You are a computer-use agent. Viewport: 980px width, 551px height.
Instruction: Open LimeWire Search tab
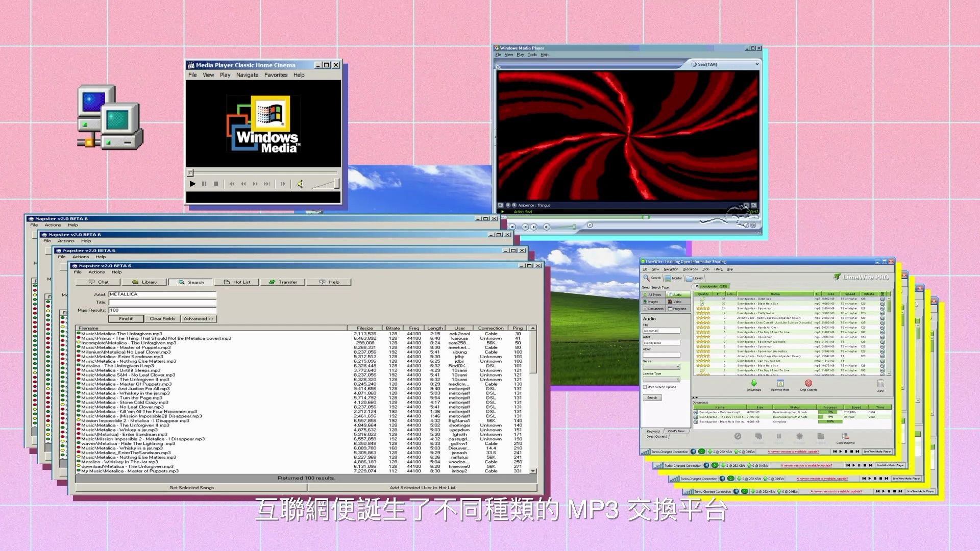(x=652, y=278)
